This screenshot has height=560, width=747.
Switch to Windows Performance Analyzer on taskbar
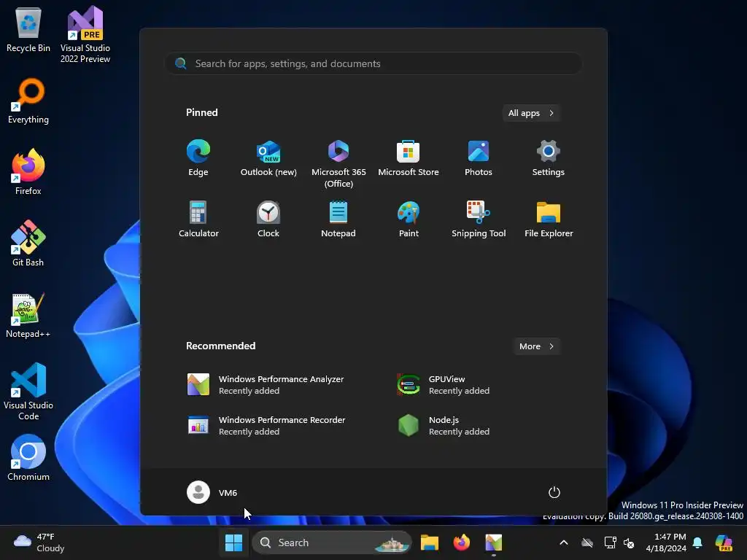tap(494, 542)
